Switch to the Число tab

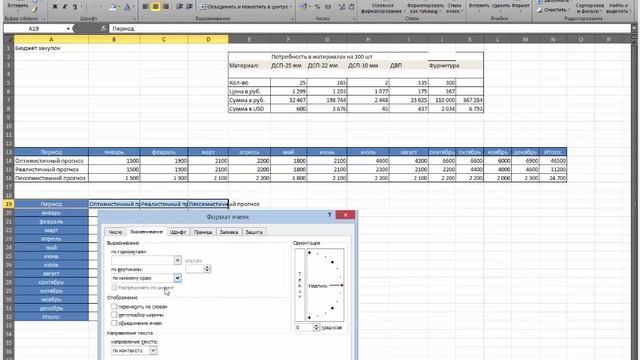(x=115, y=232)
